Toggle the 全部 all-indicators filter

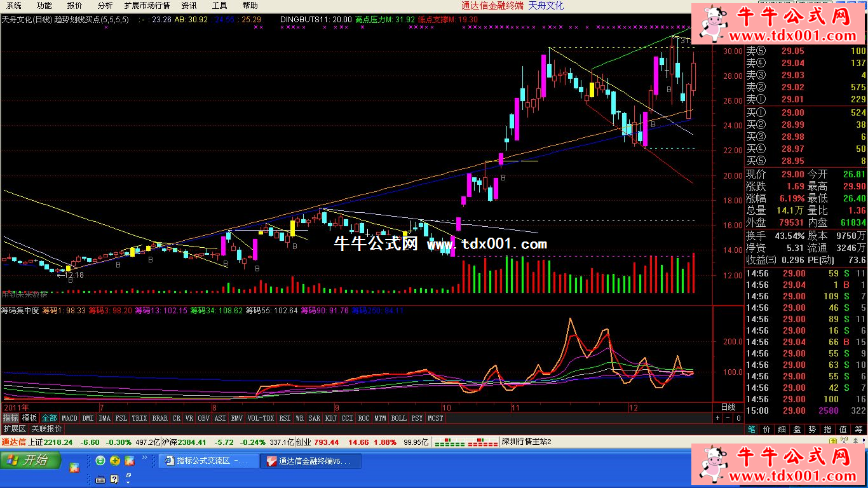coord(49,418)
